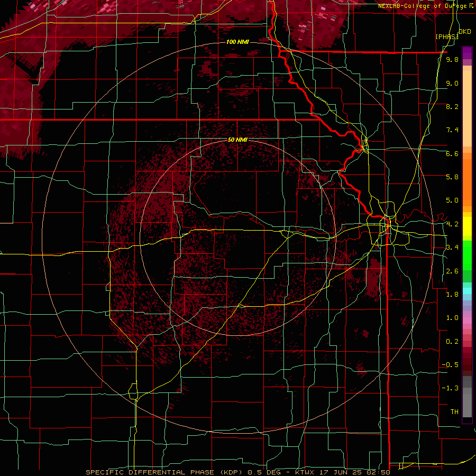Click the 0.5 DEG elevation text
476x476 pixels.
pyautogui.click(x=265, y=472)
